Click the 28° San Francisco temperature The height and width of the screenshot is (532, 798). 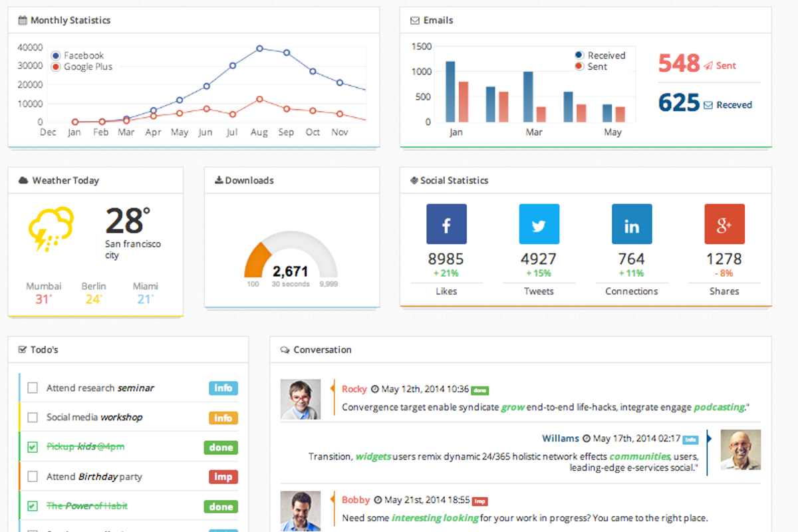[x=128, y=221]
